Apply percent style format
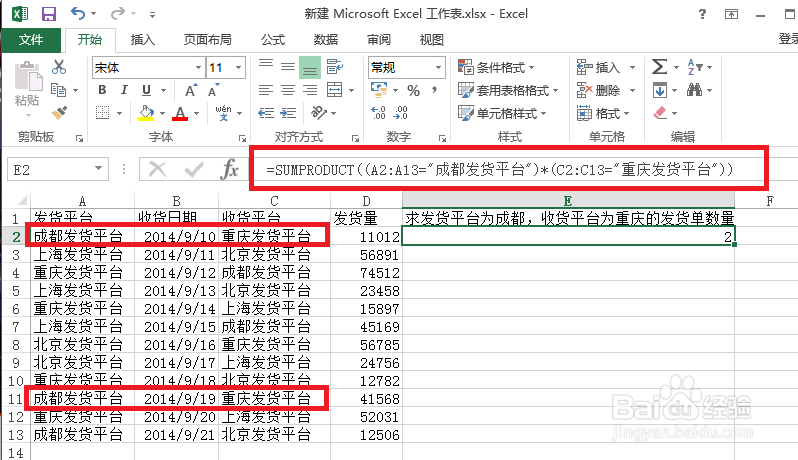Screen dimensions: 798x460 point(413,91)
